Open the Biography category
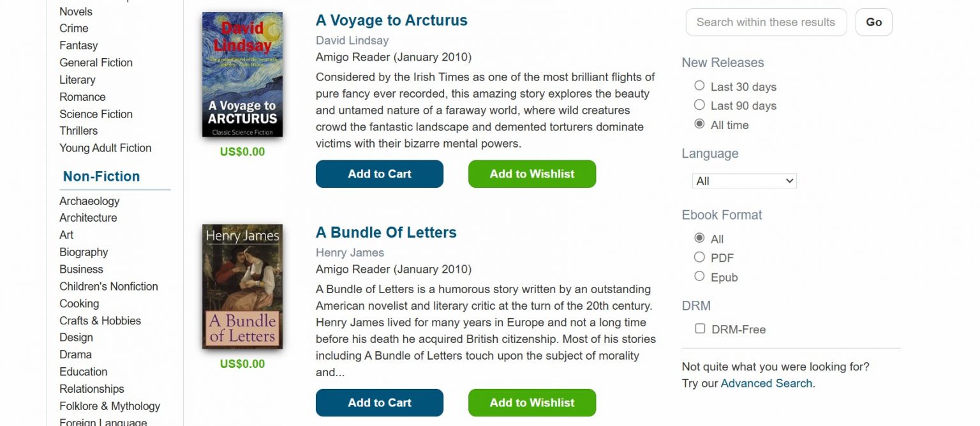 [84, 252]
